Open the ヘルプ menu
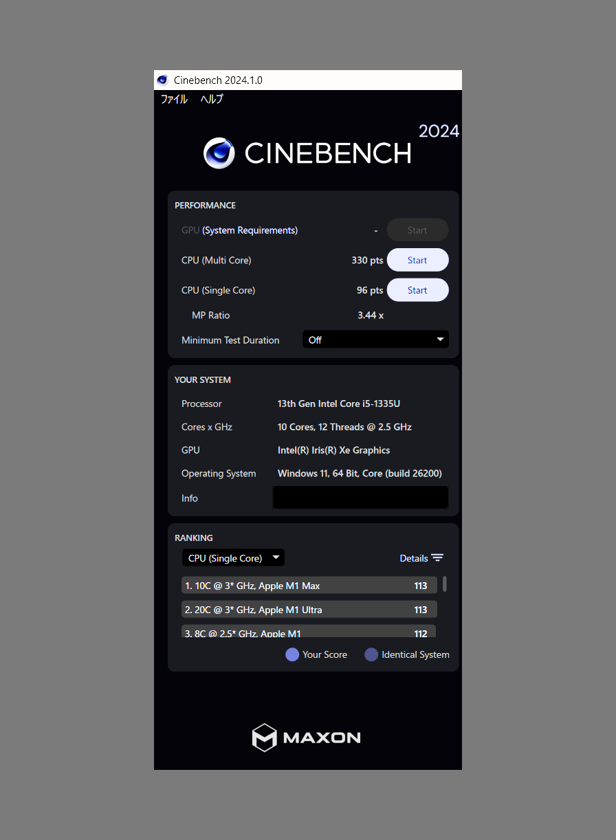Viewport: 616px width, 840px height. [212, 99]
